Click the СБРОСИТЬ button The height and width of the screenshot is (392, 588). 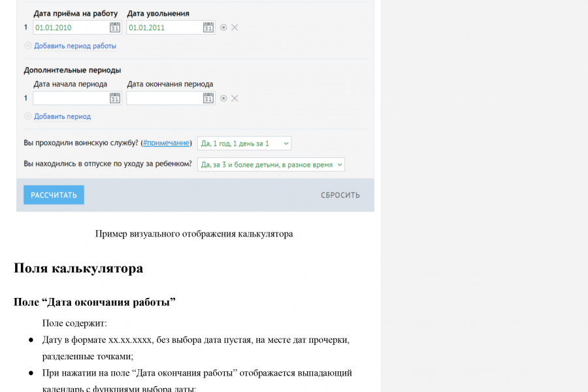[x=340, y=195]
